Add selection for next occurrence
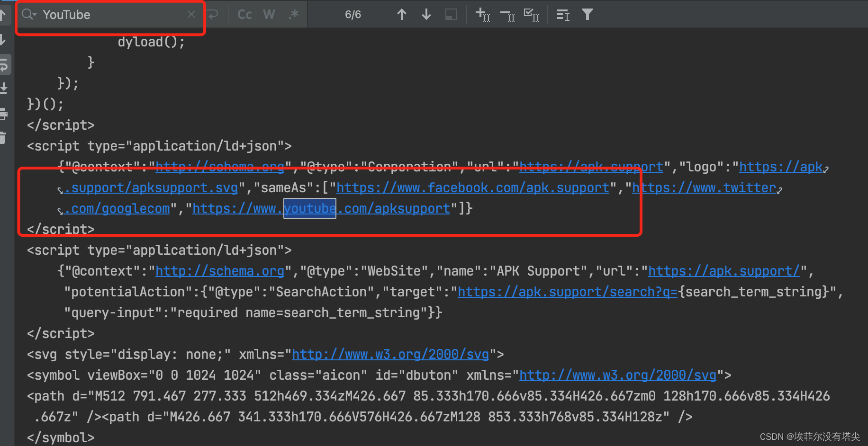Screen dimensions: 868x446 click(x=482, y=15)
